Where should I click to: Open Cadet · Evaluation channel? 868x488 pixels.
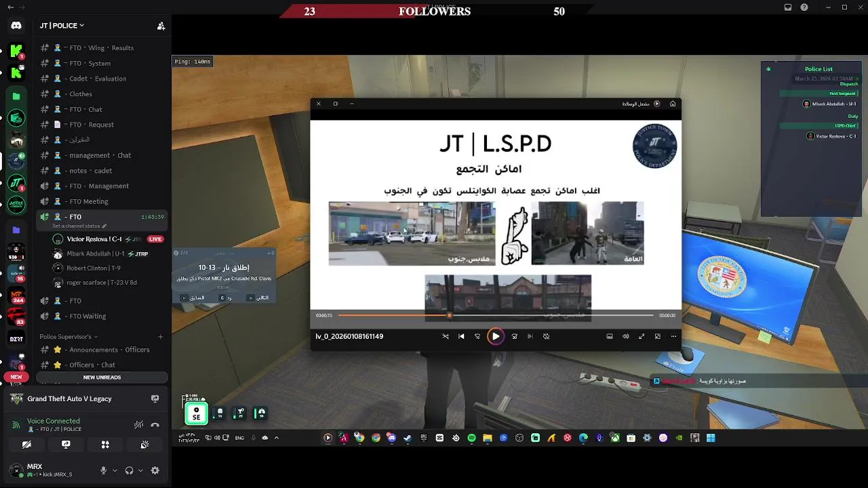click(x=102, y=79)
